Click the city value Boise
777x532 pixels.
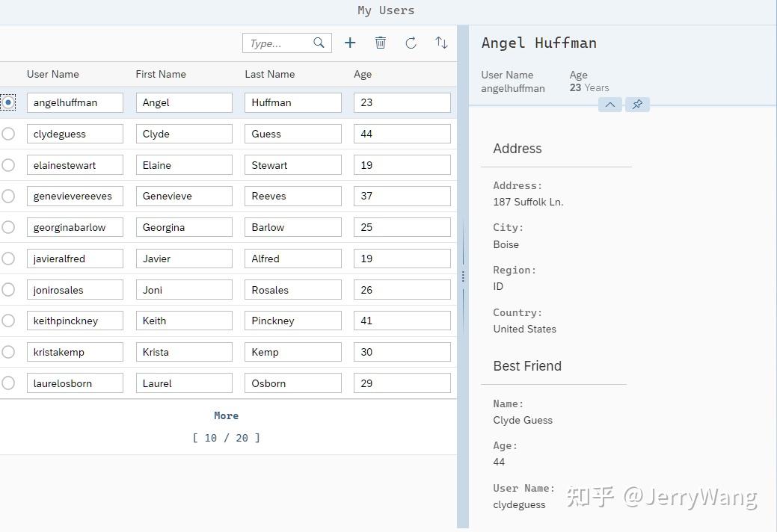coord(506,244)
